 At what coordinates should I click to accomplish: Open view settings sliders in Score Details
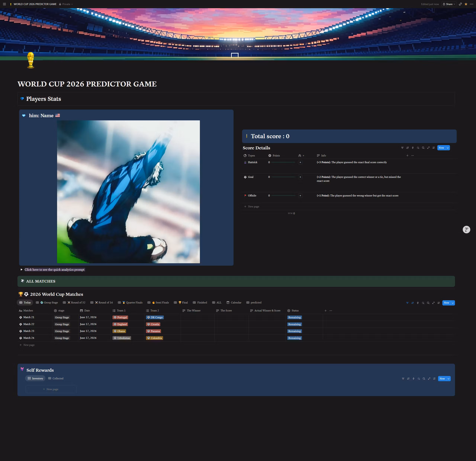tap(433, 148)
